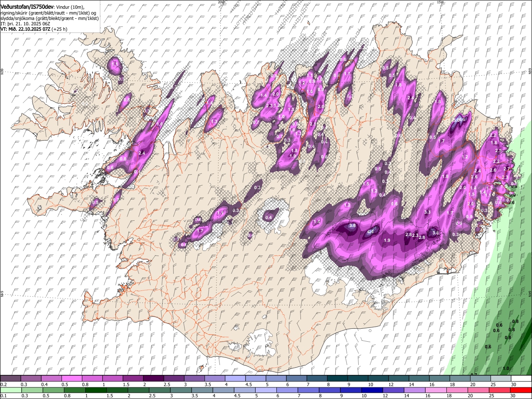The width and height of the screenshot is (532, 399).
Task: Click the init time line 'IT: þri. 21. 10. 2025 06Z'
Action: pyautogui.click(x=25, y=24)
